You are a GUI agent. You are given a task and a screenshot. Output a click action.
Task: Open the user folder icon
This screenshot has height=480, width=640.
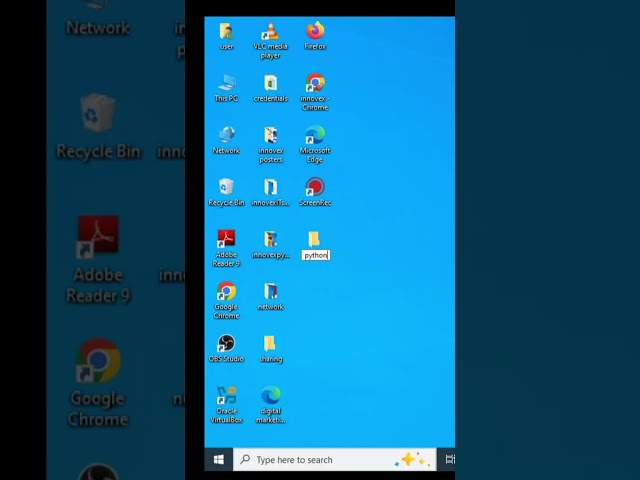pyautogui.click(x=227, y=32)
